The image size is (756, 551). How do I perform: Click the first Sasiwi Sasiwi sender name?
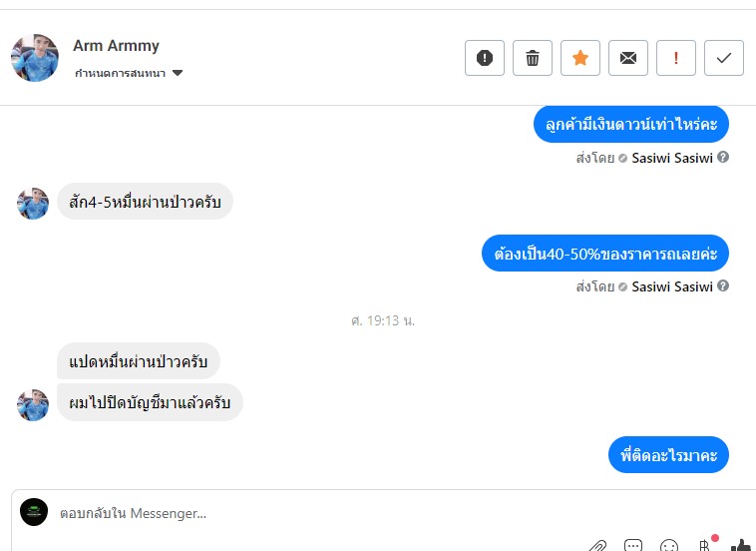[672, 158]
